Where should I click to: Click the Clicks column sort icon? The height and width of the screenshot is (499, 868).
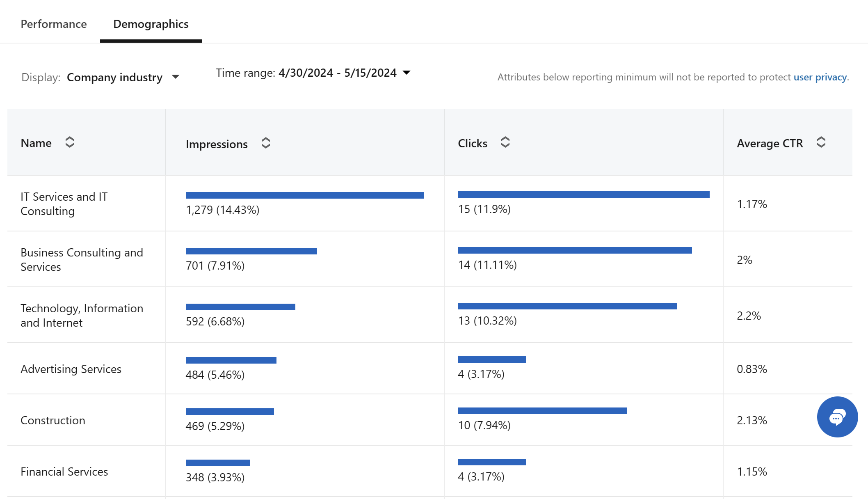pos(505,142)
